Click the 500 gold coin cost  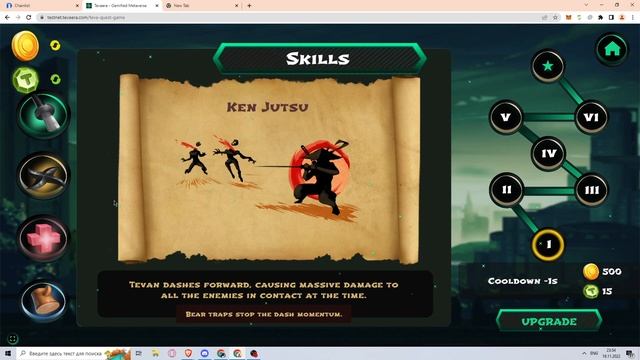click(602, 271)
